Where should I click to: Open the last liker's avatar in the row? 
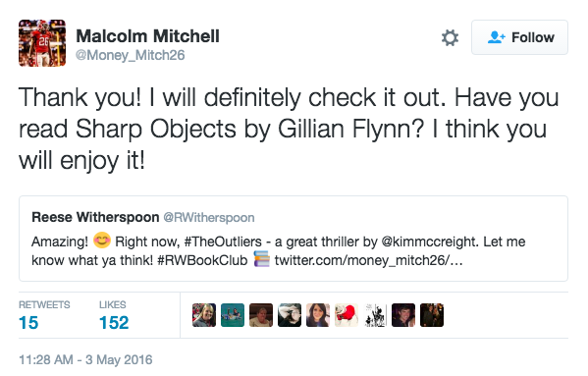point(432,315)
